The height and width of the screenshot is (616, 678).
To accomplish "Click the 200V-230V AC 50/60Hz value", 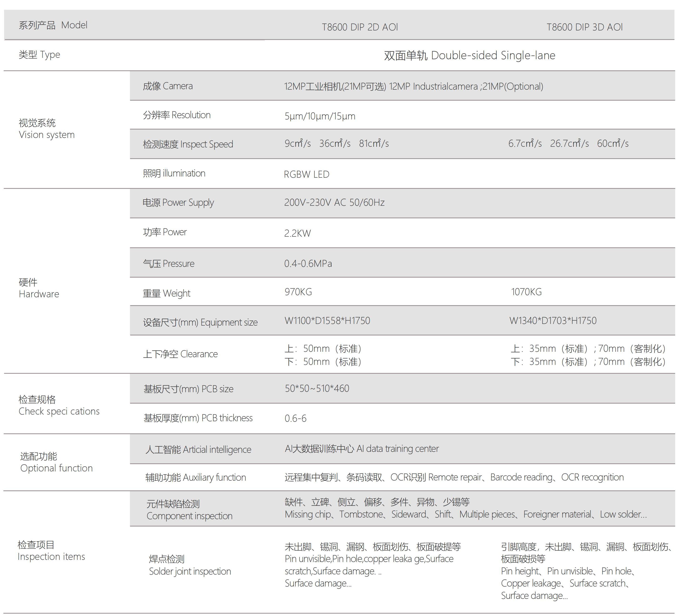I will (334, 202).
